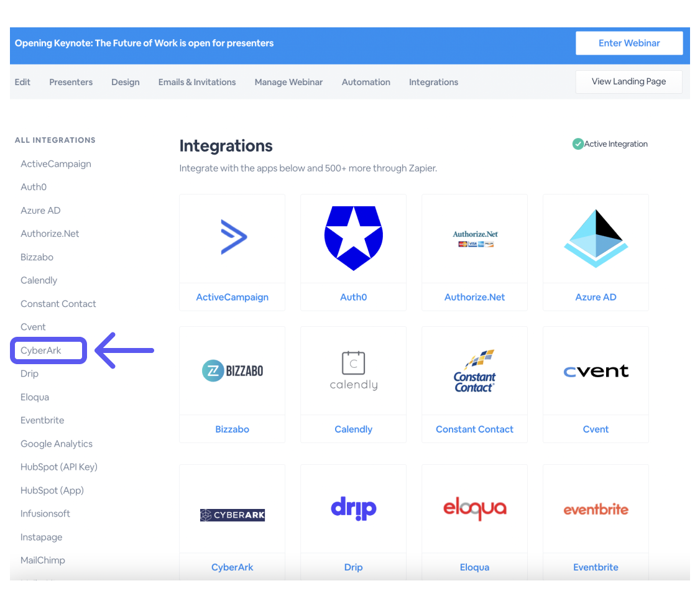Open the Drip logo tile
Image resolution: width=700 pixels, height=609 pixels.
pos(353,509)
